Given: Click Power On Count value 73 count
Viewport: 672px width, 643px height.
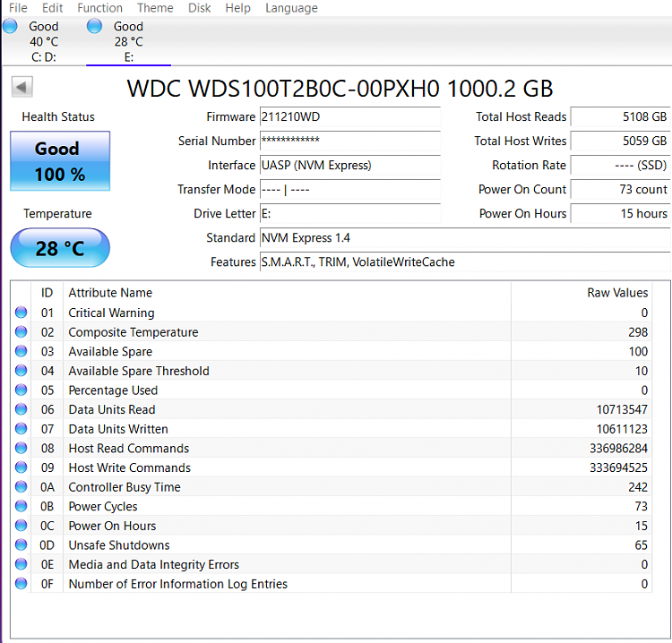Looking at the screenshot, I should pyautogui.click(x=621, y=189).
